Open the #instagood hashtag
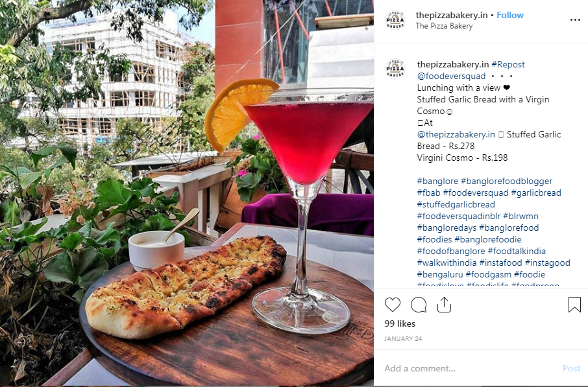The image size is (588, 387). 548,263
